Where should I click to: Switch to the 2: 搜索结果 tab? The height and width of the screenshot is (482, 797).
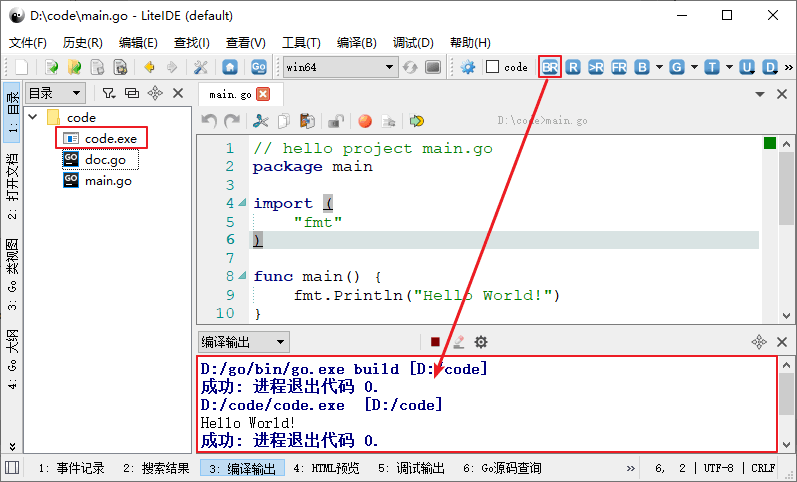click(x=156, y=468)
